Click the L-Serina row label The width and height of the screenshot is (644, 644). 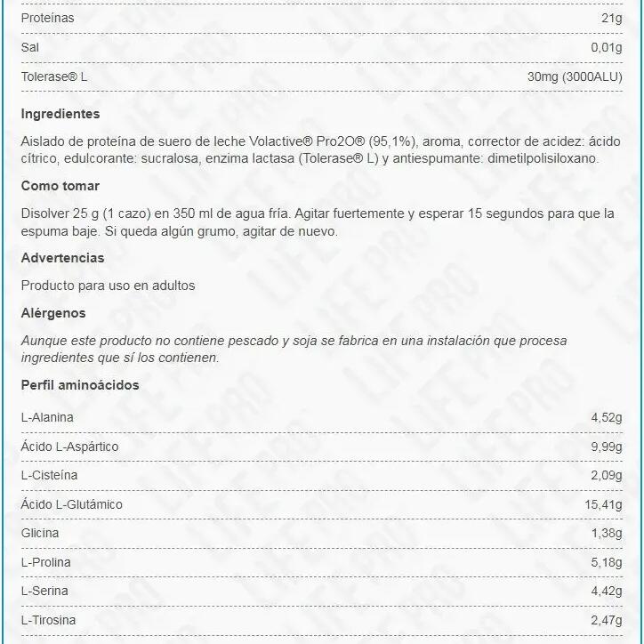(44, 591)
